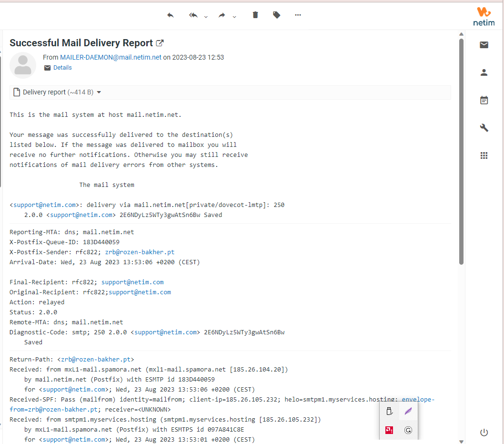Click the scrollbar up arrow
The width and height of the screenshot is (504, 444).
[x=461, y=34]
